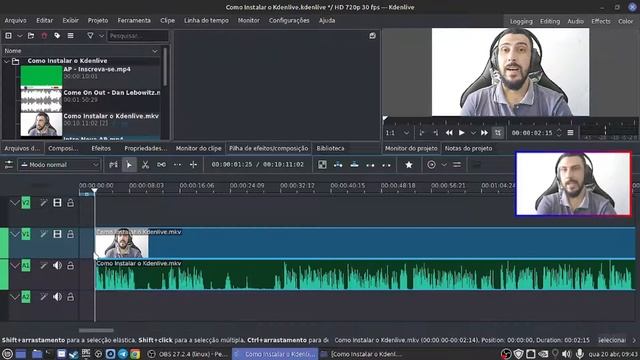Screen dimensions: 640x360
Task: Collapse the Como Instalar o Kdenlive folder
Action: (x=6, y=61)
